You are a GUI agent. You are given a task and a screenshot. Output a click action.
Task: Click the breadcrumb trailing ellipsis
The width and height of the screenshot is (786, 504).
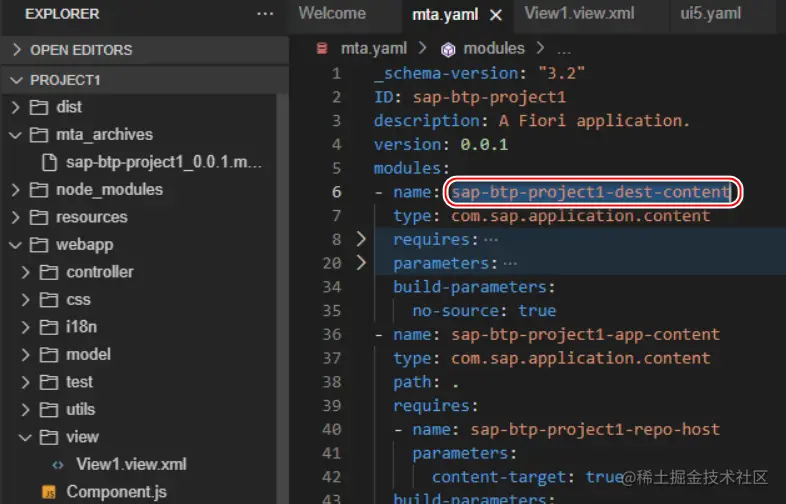pos(563,50)
